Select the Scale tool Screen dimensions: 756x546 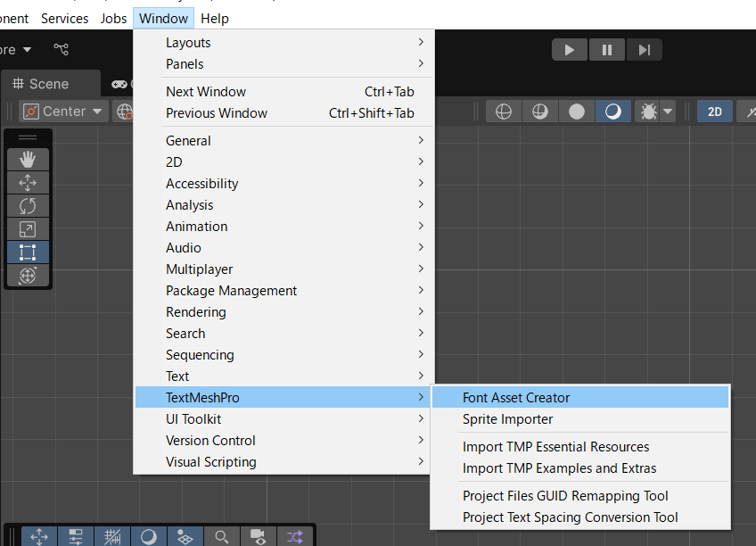click(28, 229)
